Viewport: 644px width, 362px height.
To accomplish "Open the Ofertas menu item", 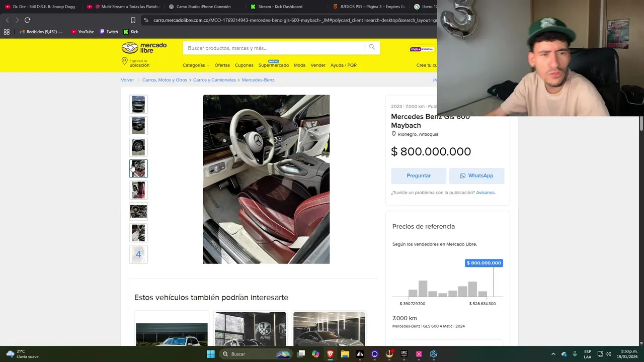I will coord(222,65).
